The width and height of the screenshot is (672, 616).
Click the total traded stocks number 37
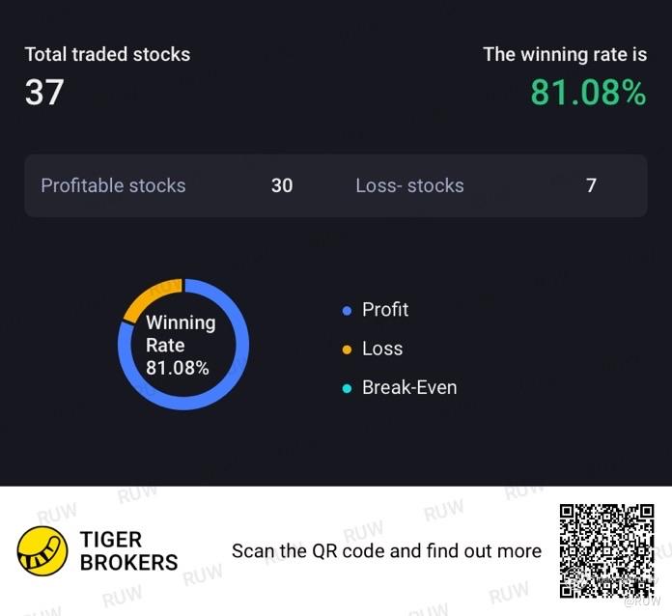(x=44, y=92)
